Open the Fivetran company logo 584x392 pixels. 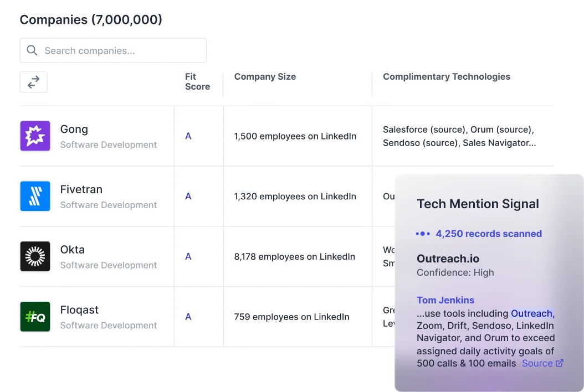click(35, 196)
